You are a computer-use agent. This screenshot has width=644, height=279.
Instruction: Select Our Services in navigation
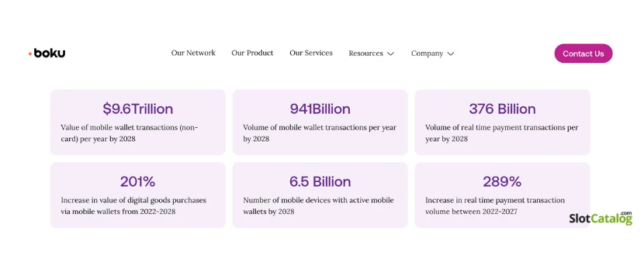(311, 53)
